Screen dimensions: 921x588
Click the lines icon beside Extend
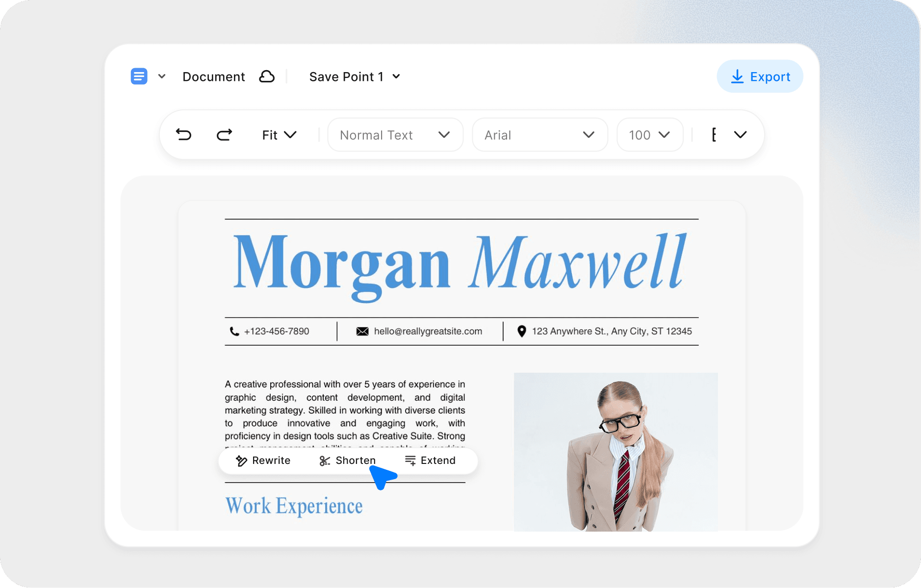click(409, 460)
